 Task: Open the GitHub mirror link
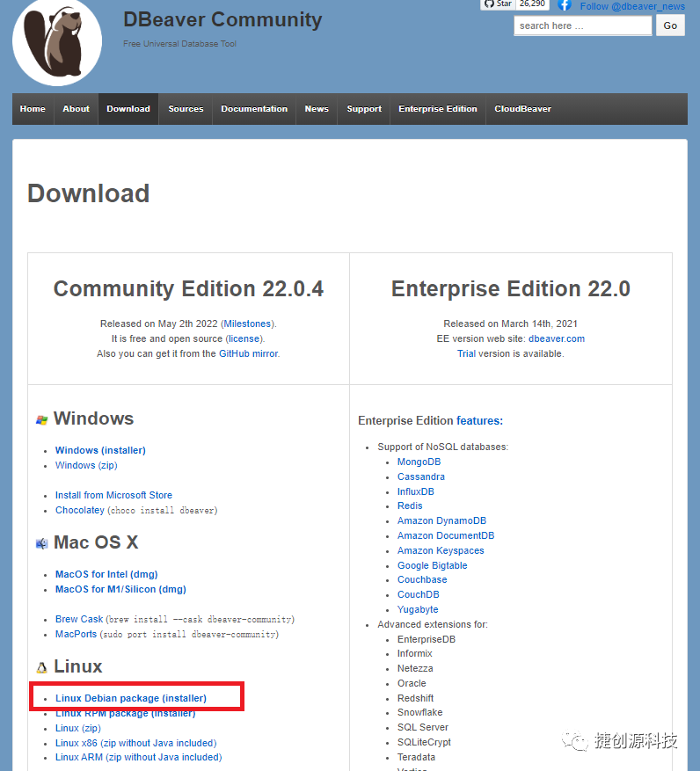point(248,353)
